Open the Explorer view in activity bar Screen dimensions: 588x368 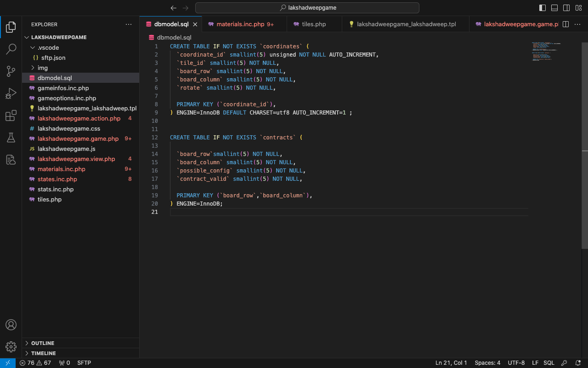(x=11, y=27)
